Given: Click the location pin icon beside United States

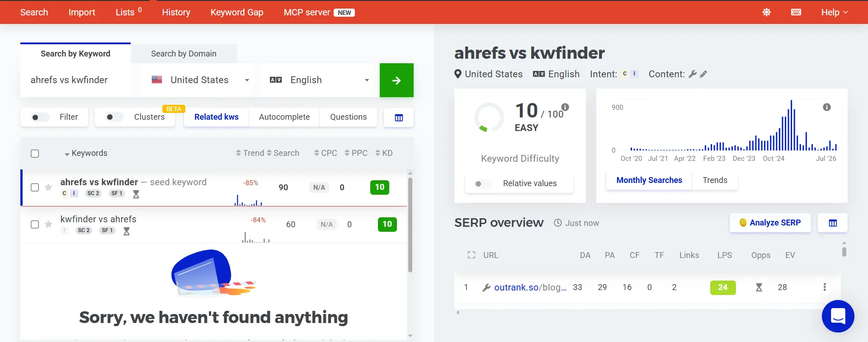Looking at the screenshot, I should [458, 74].
